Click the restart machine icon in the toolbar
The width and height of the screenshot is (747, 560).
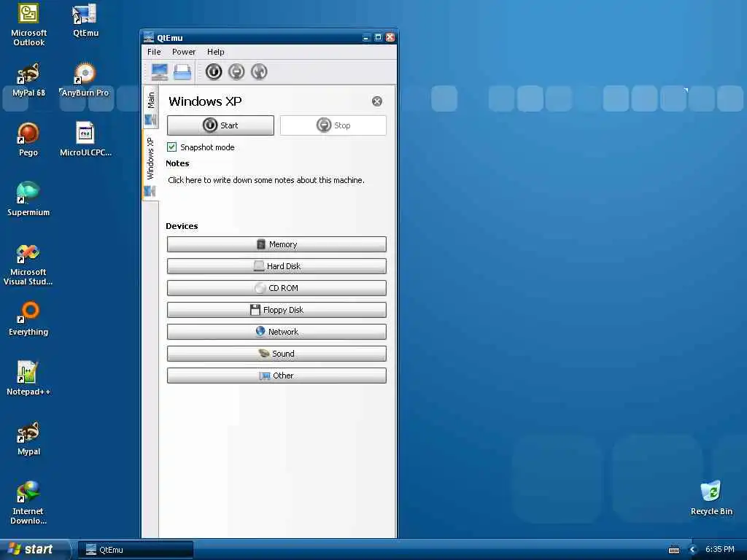259,72
